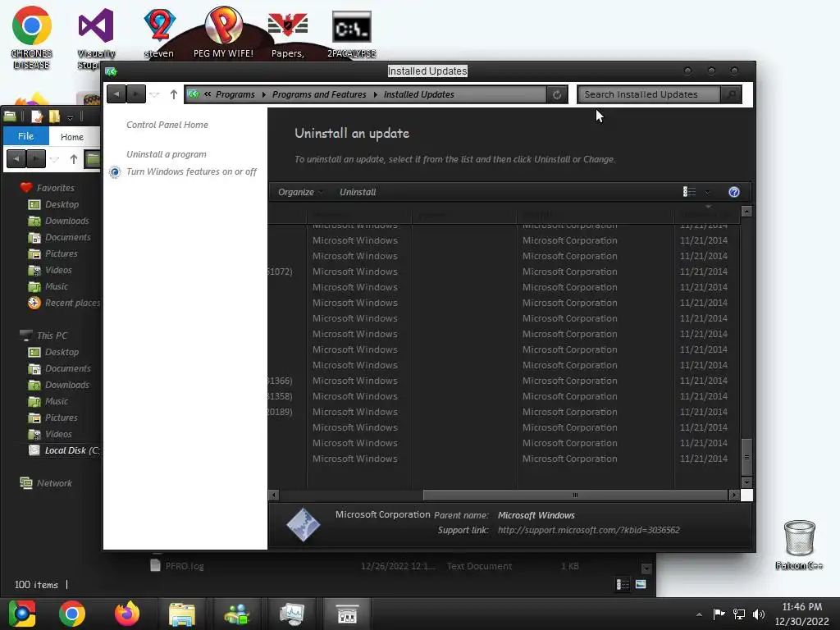Click the Start button on the taskbar

21,614
